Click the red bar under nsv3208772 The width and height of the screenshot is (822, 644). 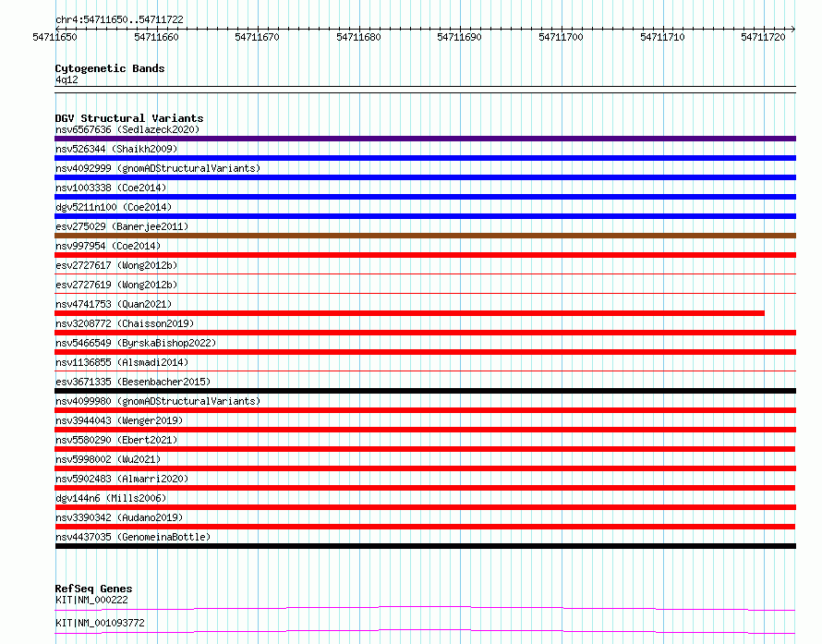coord(425,333)
